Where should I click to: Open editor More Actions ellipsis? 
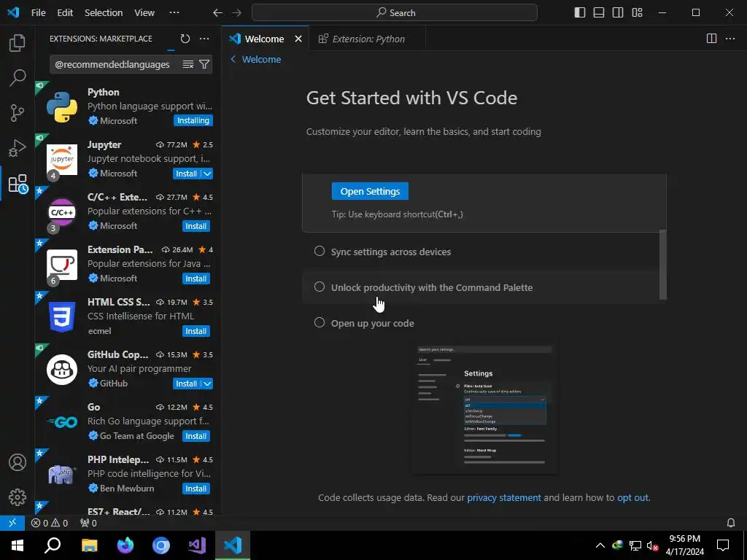[730, 39]
